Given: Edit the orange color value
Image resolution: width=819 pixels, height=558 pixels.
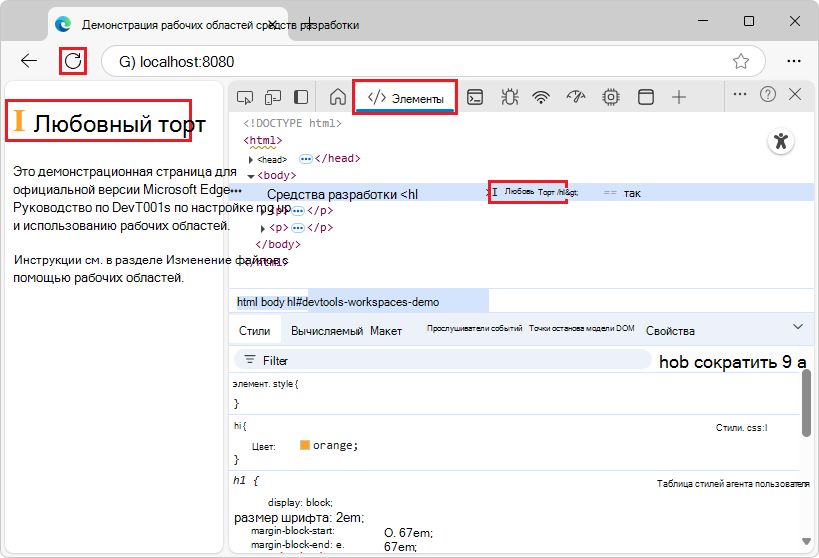Looking at the screenshot, I should tap(334, 445).
